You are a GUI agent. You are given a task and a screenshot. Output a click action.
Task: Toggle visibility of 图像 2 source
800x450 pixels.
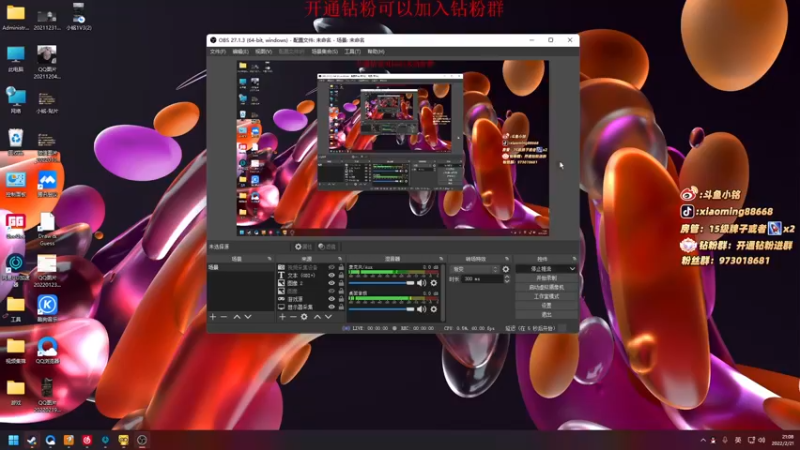(332, 283)
